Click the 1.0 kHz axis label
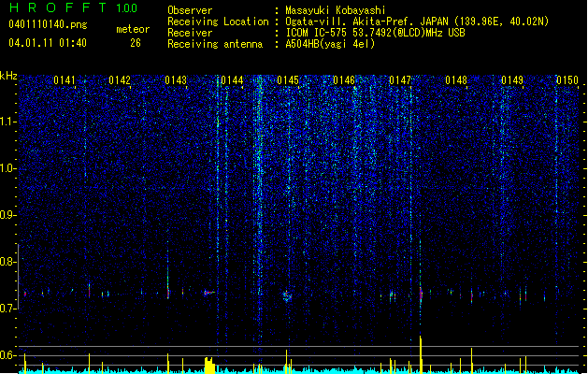The width and height of the screenshot is (588, 374). [x=7, y=168]
